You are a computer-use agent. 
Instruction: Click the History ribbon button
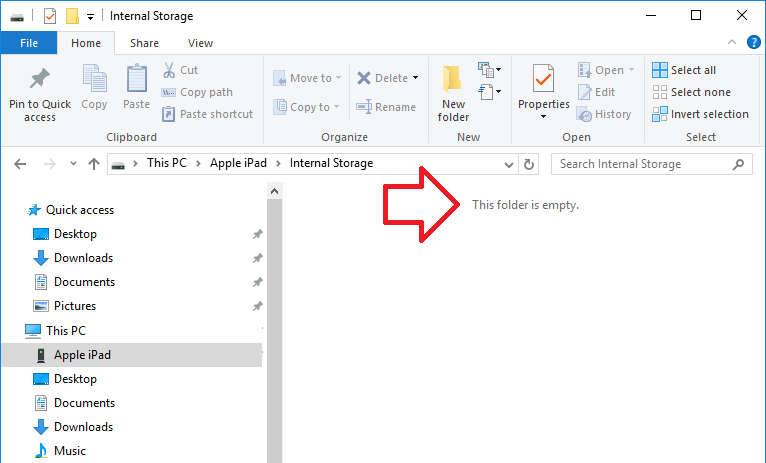[x=604, y=114]
